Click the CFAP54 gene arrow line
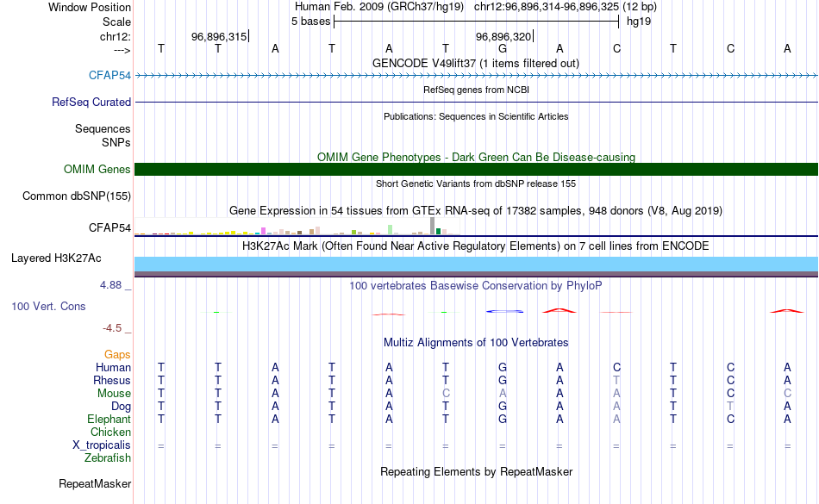Viewport: 819px width, 504px height. [x=477, y=76]
